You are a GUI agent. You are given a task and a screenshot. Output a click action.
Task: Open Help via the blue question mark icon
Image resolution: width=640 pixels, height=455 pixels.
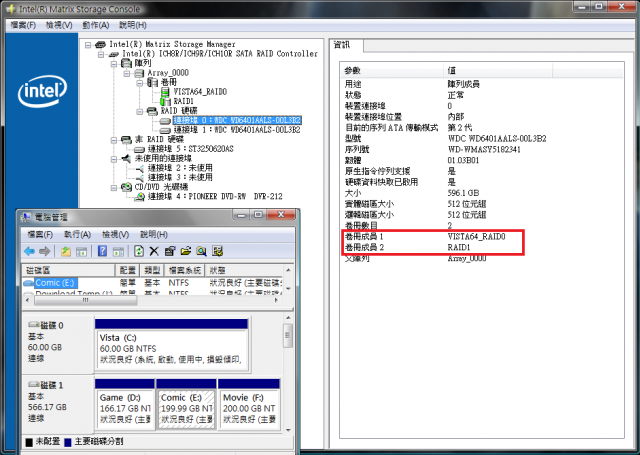(x=102, y=251)
